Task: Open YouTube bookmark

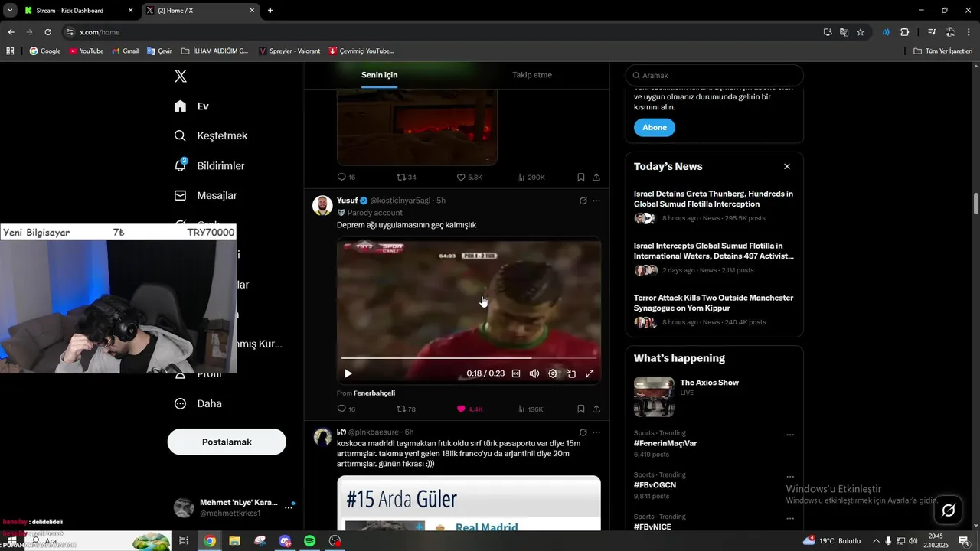Action: coord(86,51)
